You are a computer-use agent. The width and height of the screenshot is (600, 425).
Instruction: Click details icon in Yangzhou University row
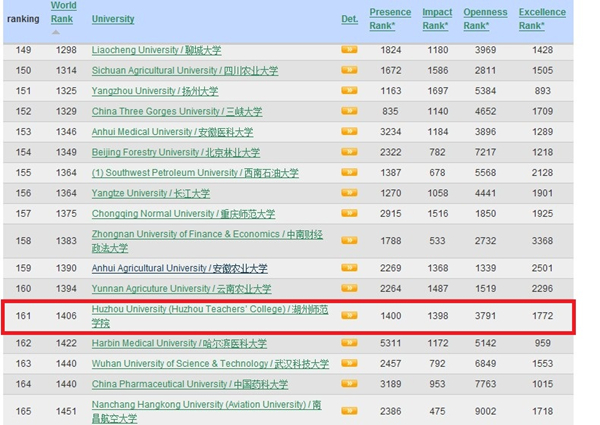click(349, 90)
